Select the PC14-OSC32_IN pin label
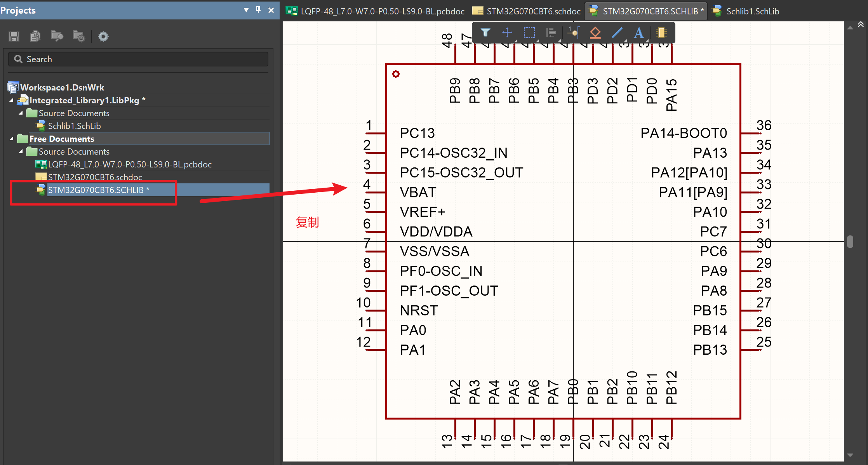 click(454, 153)
